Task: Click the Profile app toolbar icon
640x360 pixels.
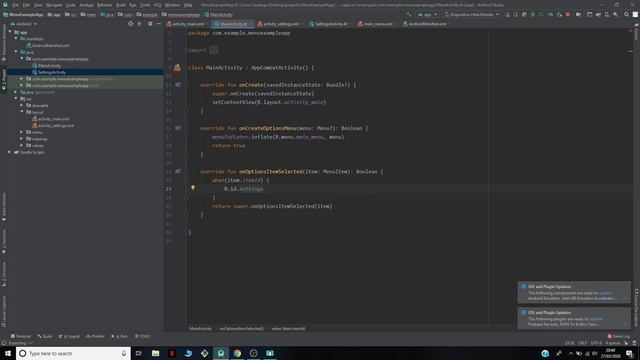Action: tap(550, 14)
